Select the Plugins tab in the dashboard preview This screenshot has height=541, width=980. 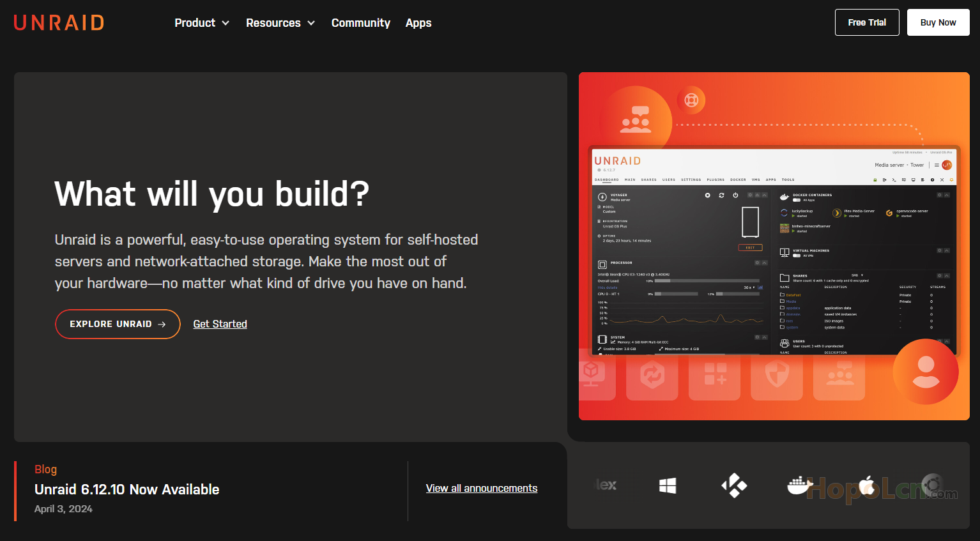[x=716, y=180]
